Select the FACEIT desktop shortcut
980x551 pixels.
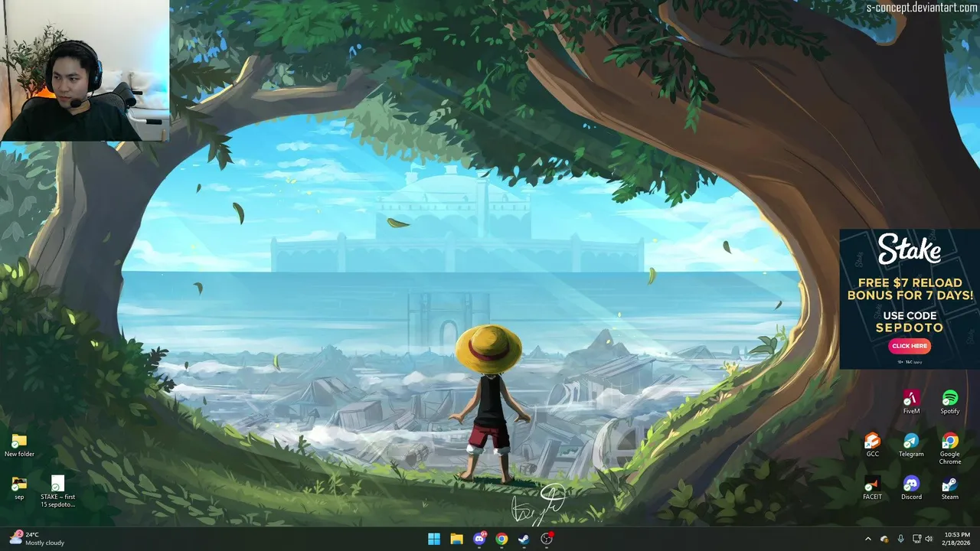pyautogui.click(x=872, y=487)
